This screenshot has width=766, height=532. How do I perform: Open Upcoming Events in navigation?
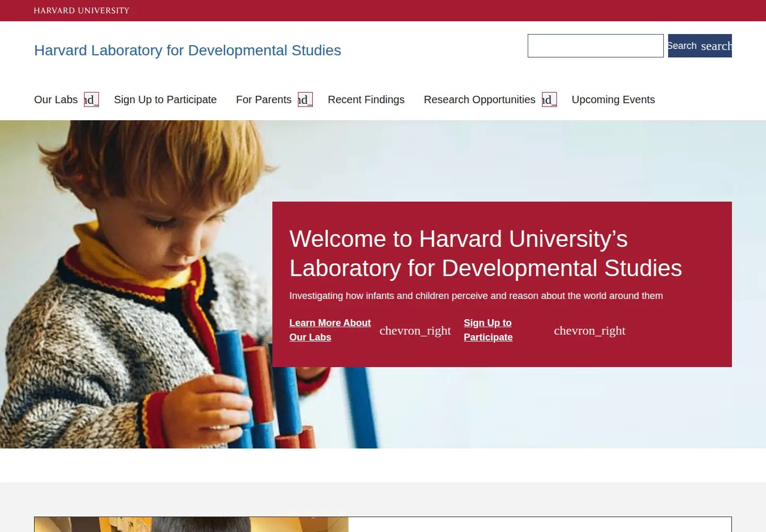[613, 99]
